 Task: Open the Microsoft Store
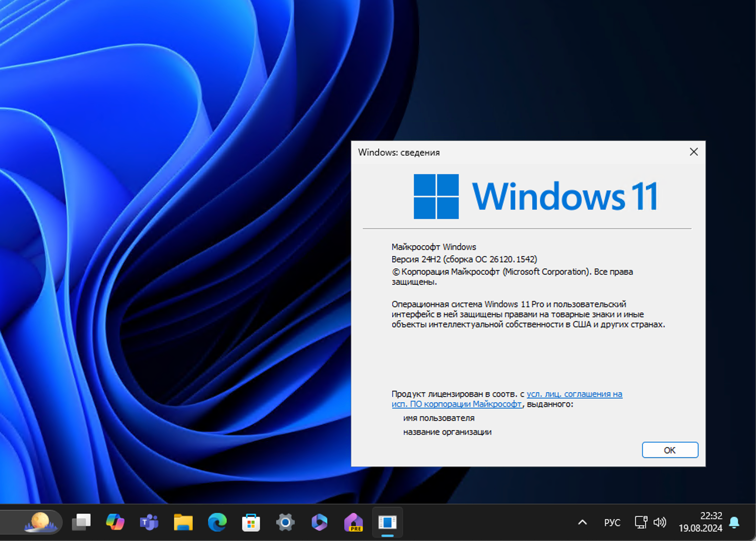251,522
